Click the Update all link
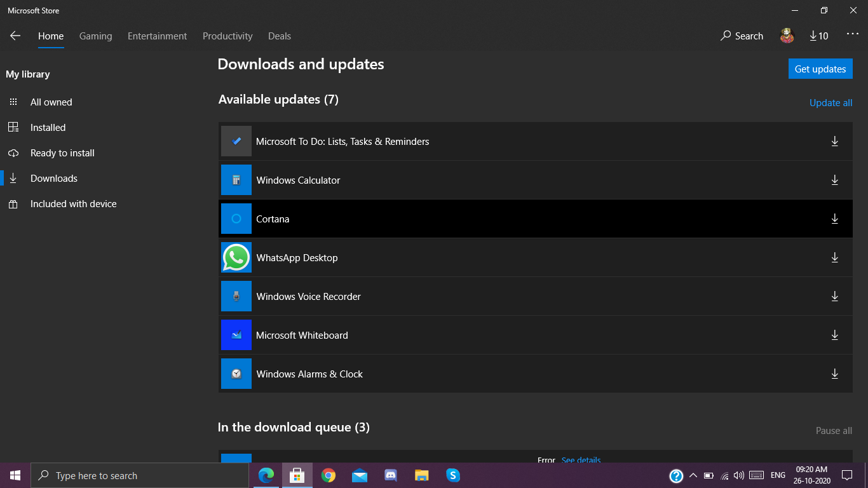868x488 pixels. (x=831, y=103)
